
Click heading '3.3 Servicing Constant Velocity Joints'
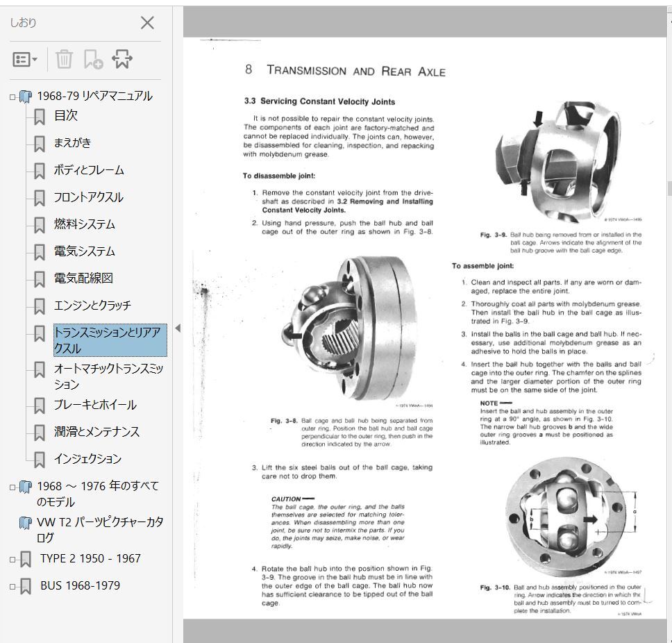pos(320,101)
